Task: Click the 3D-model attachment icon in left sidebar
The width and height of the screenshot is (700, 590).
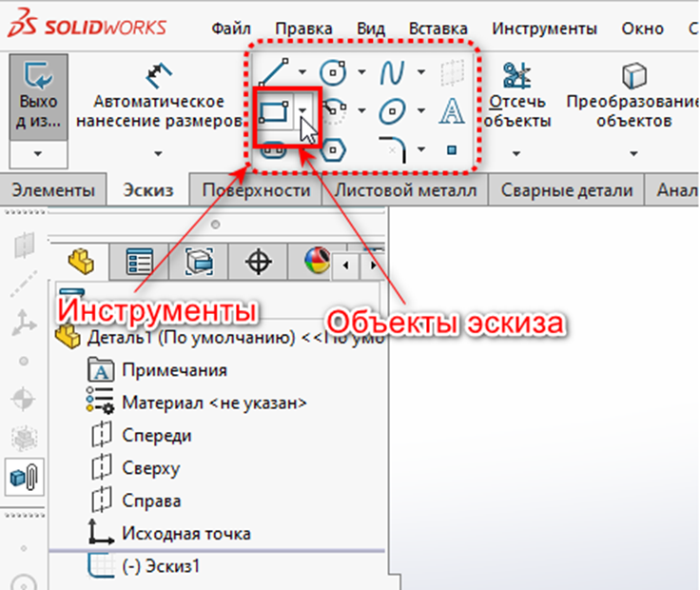Action: 25,477
